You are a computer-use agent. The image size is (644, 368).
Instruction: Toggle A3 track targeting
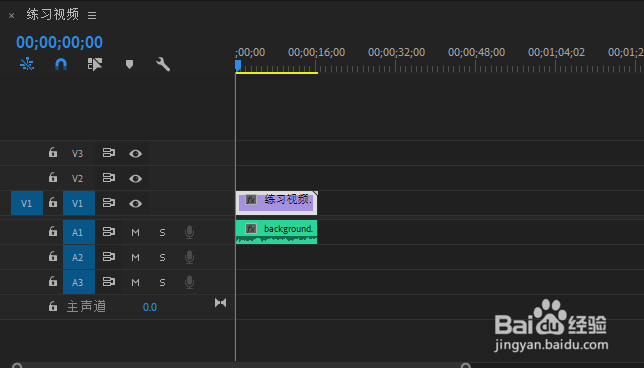[x=78, y=282]
